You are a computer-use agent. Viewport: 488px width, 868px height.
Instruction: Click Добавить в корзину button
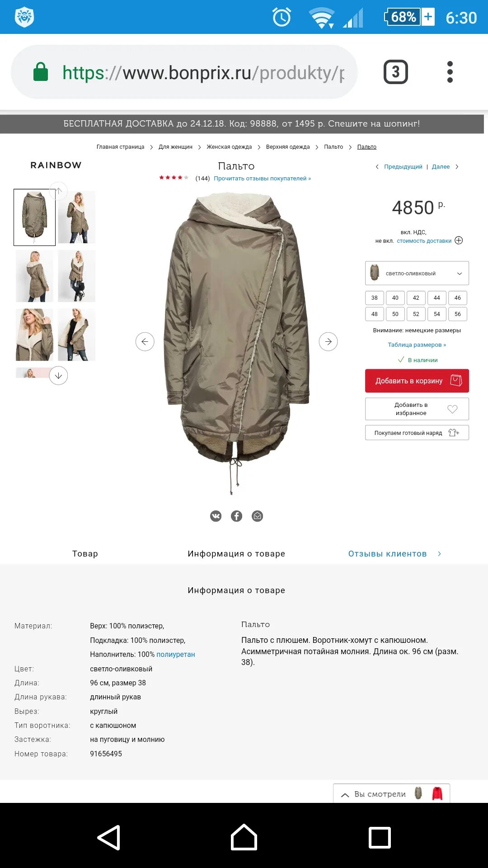(417, 381)
